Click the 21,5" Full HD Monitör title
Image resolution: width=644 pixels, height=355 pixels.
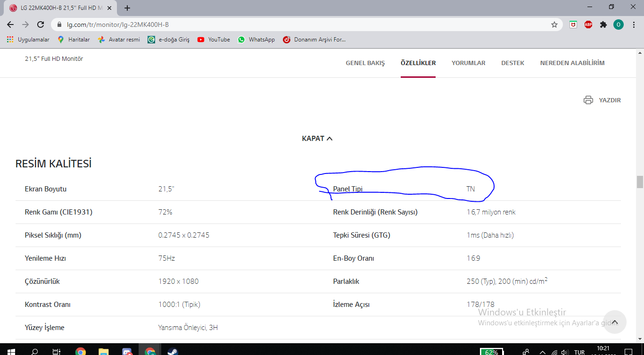[x=54, y=59]
